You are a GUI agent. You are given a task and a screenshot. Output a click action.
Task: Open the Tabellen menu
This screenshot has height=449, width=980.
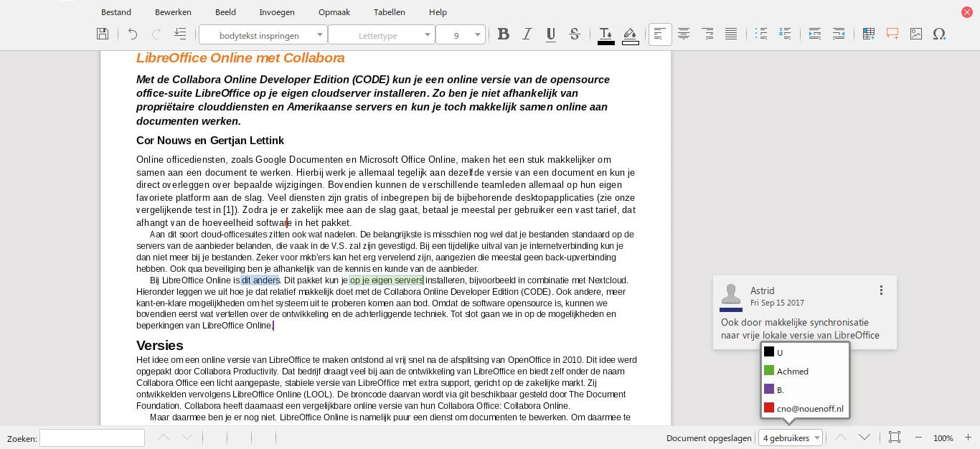point(390,12)
